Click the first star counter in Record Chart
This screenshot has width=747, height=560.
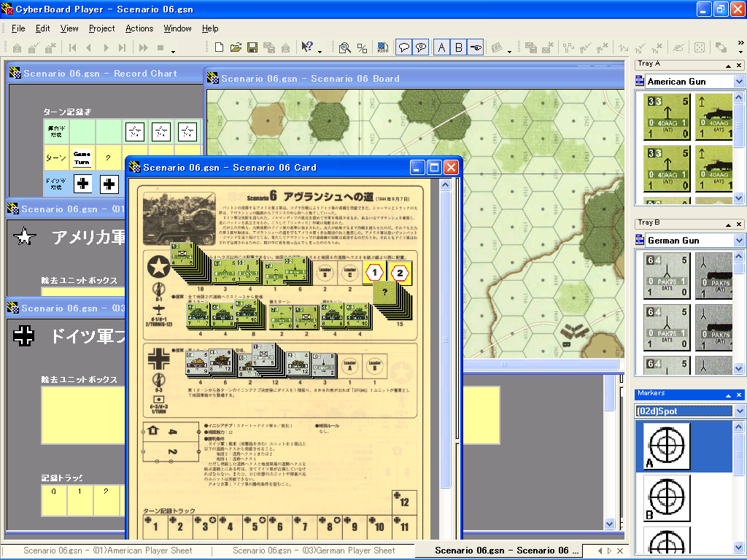coord(135,132)
